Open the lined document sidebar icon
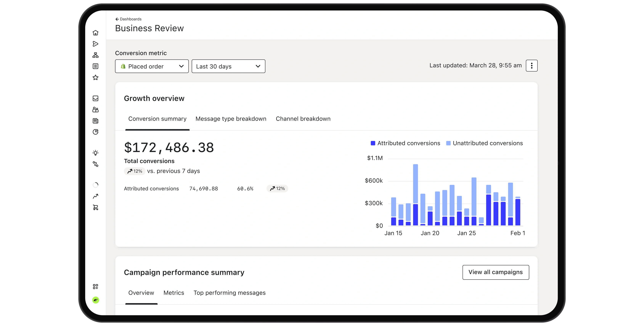 click(95, 66)
